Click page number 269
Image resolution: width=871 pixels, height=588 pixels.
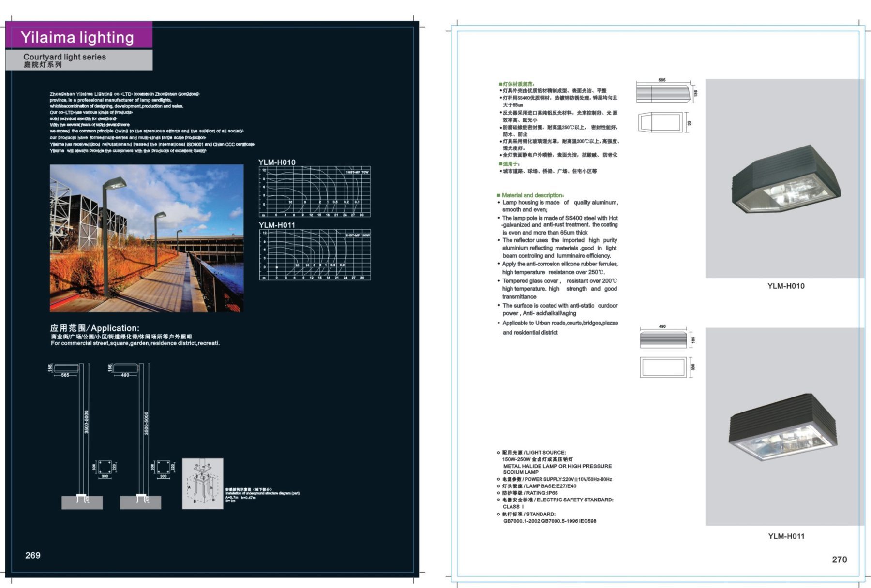(33, 555)
